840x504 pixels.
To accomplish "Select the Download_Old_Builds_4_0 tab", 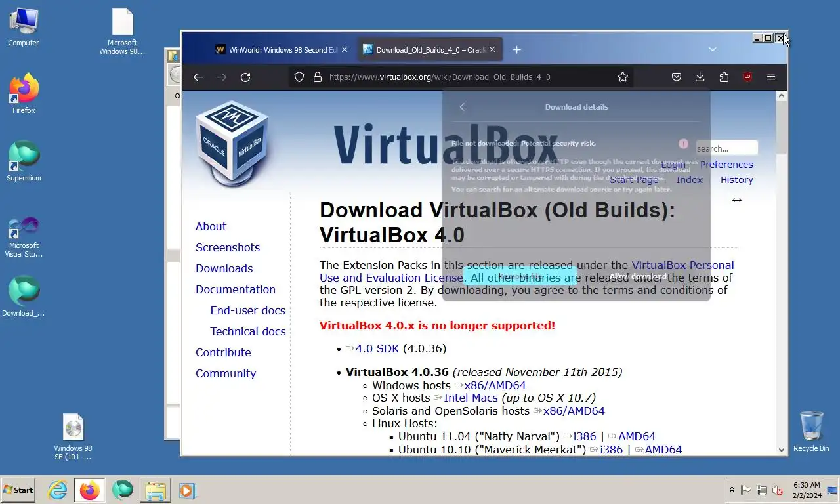I will (x=430, y=49).
